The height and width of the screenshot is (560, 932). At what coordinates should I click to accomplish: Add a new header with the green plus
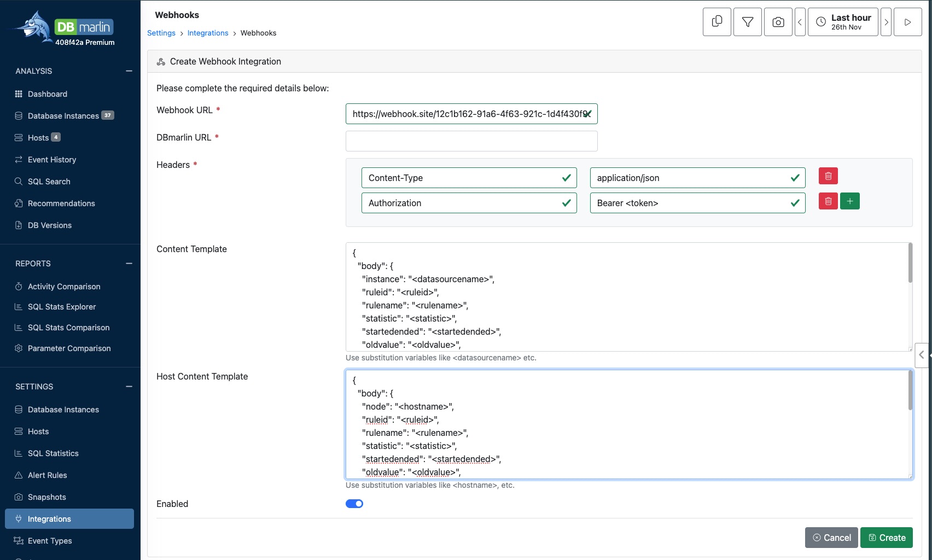coord(849,201)
